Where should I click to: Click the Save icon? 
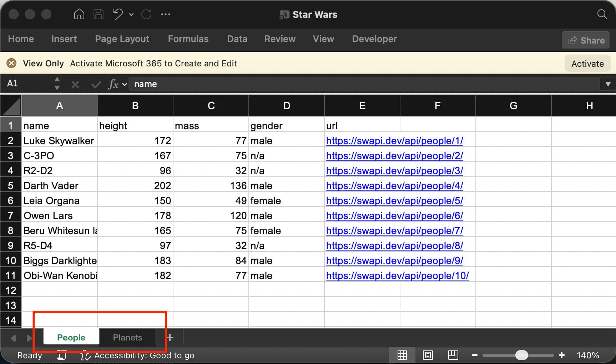pos(98,14)
